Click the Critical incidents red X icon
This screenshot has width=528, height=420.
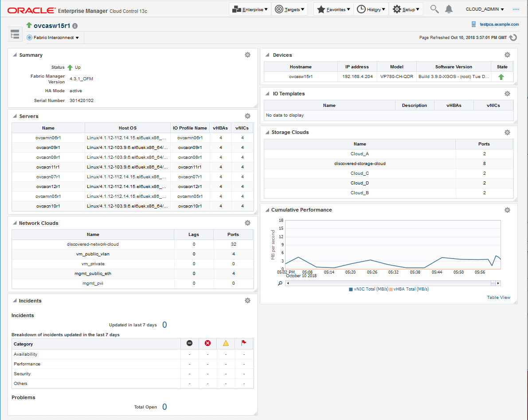click(208, 343)
